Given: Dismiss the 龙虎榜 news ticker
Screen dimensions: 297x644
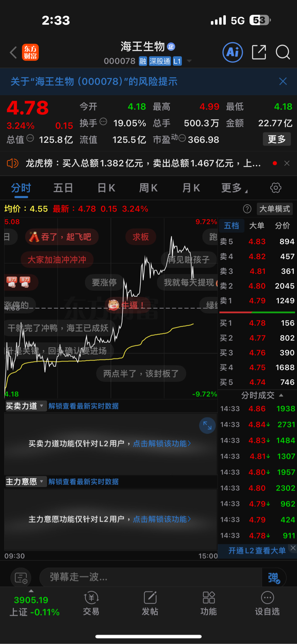Looking at the screenshot, I should [287, 163].
